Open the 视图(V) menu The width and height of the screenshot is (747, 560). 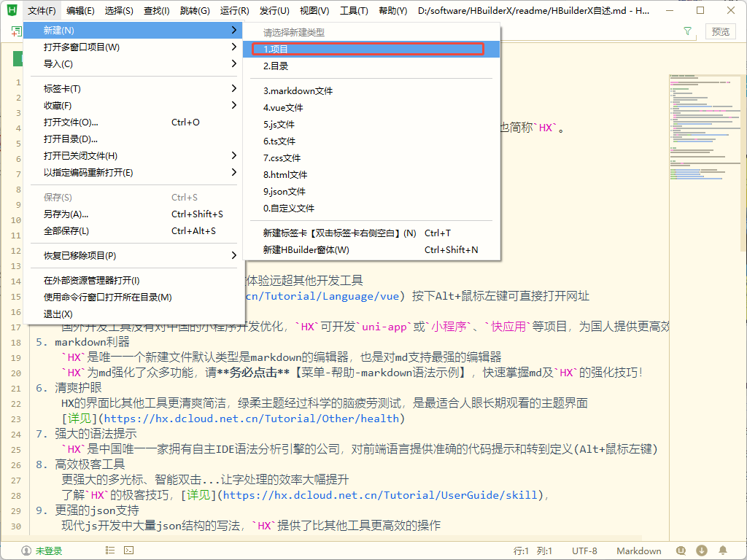coord(314,10)
